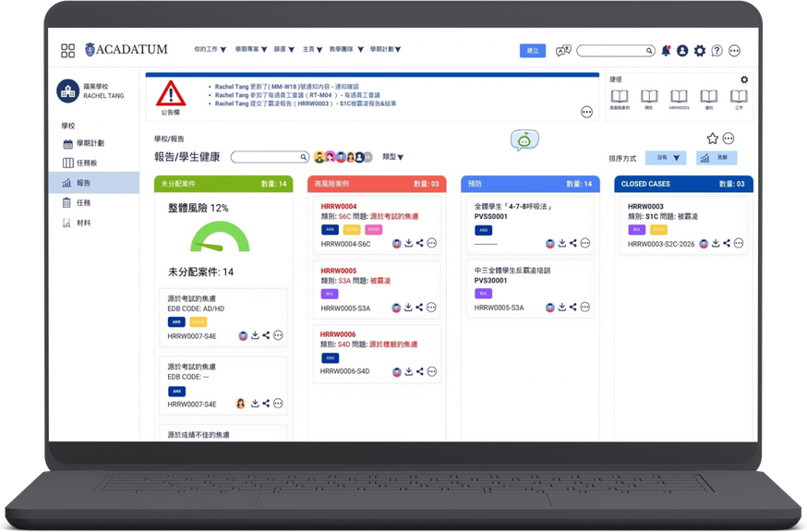Star this report page as favorite
Viewport: 807px width, 532px height.
tap(712, 139)
